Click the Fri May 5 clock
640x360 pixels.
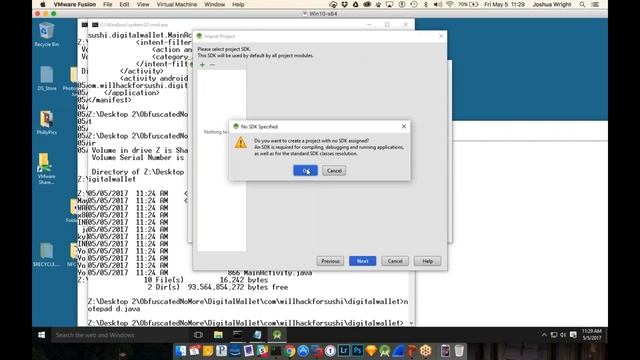click(504, 4)
